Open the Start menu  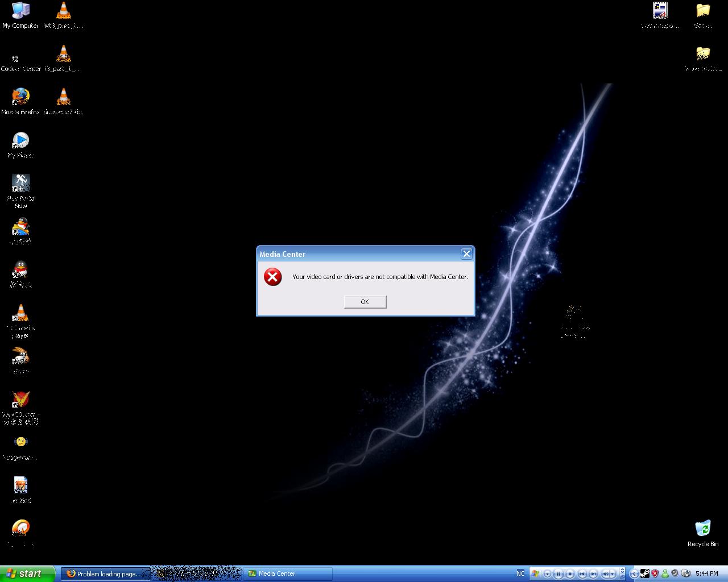click(28, 573)
